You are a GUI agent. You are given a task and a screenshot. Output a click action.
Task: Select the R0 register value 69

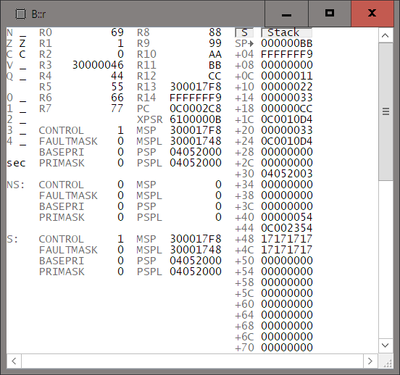tap(117, 32)
